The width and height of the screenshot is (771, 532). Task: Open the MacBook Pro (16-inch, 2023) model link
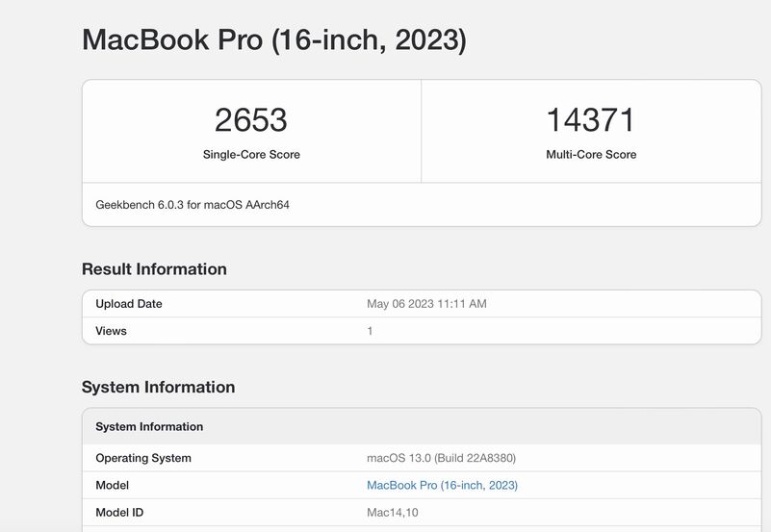tap(442, 485)
